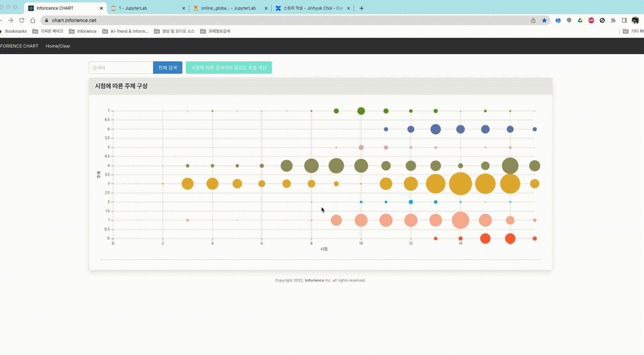Image resolution: width=644 pixels, height=355 pixels.
Task: Open the Google Drive extension icon
Action: click(580, 20)
